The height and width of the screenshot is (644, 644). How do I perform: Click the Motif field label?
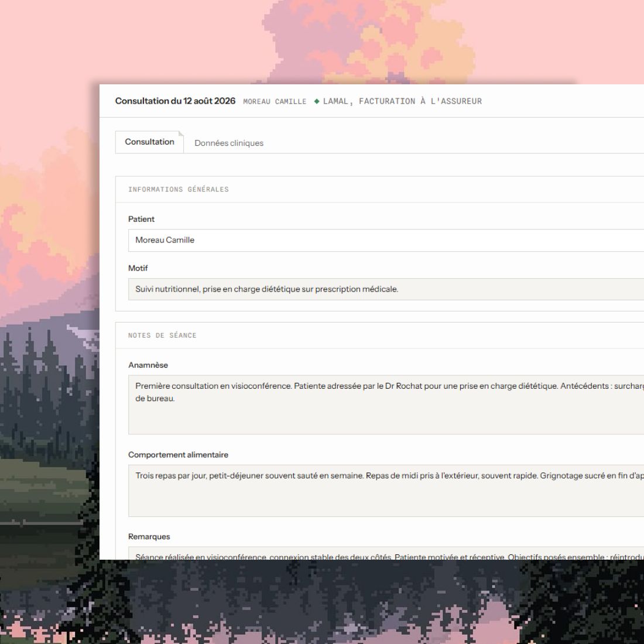(x=138, y=268)
